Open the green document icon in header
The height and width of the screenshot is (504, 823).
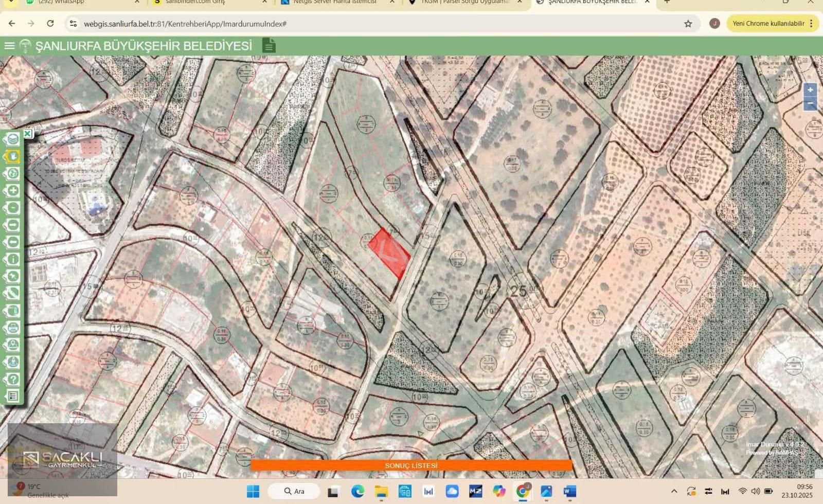tap(269, 46)
